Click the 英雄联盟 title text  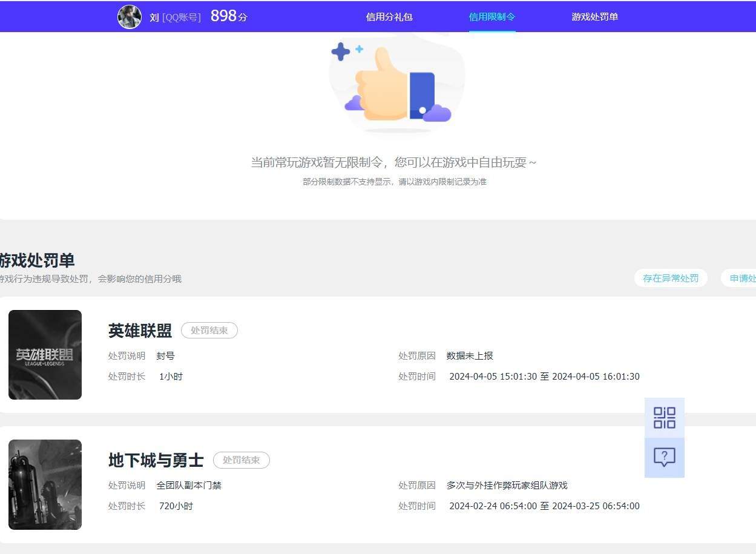(x=140, y=331)
